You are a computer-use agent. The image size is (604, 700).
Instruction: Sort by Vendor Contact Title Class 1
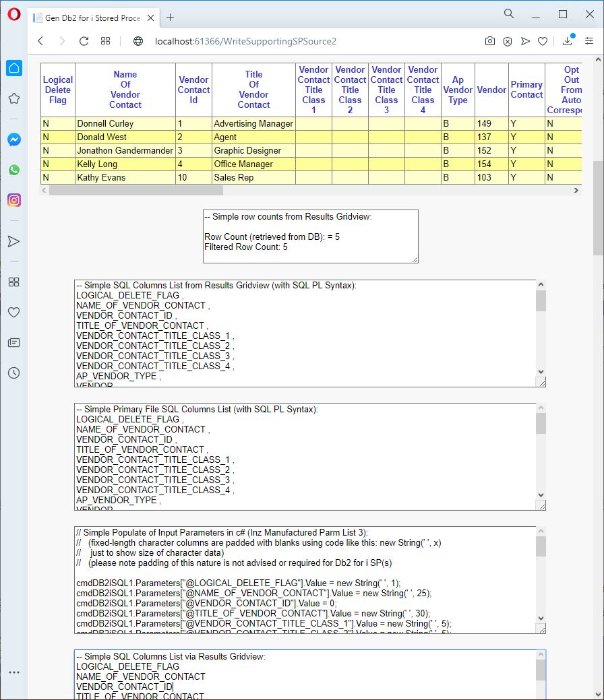point(313,90)
